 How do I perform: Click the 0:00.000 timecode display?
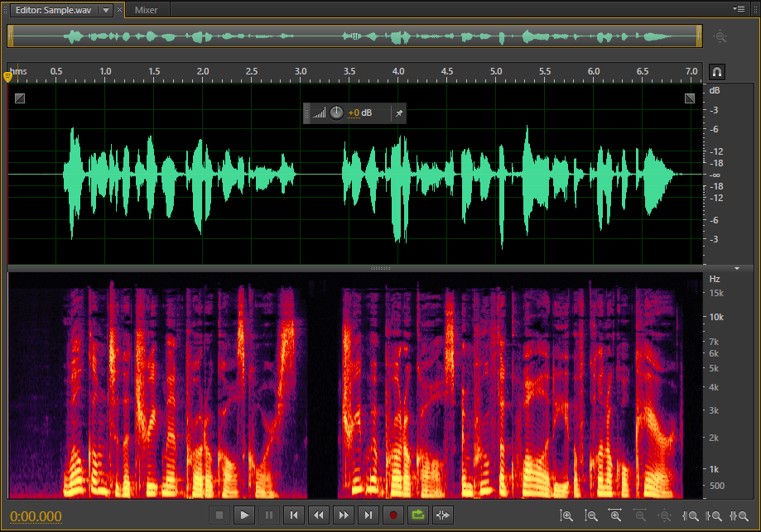36,516
